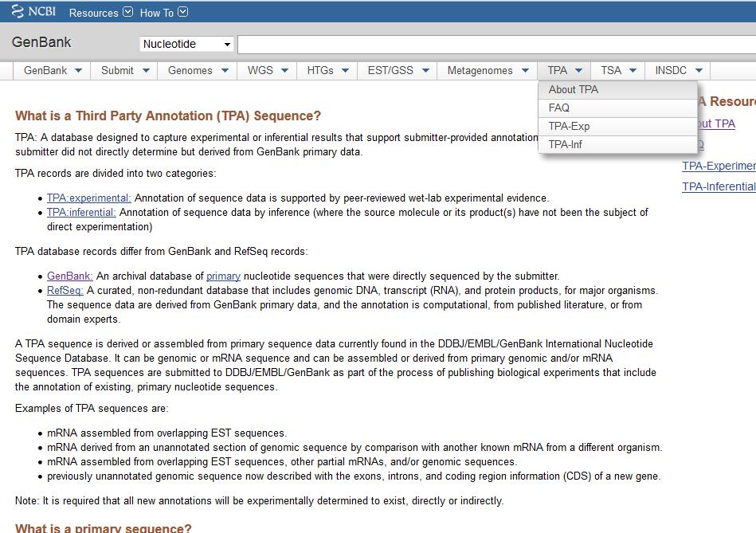This screenshot has width=756, height=533.
Task: Expand the WGS menu arrow
Action: [x=284, y=70]
